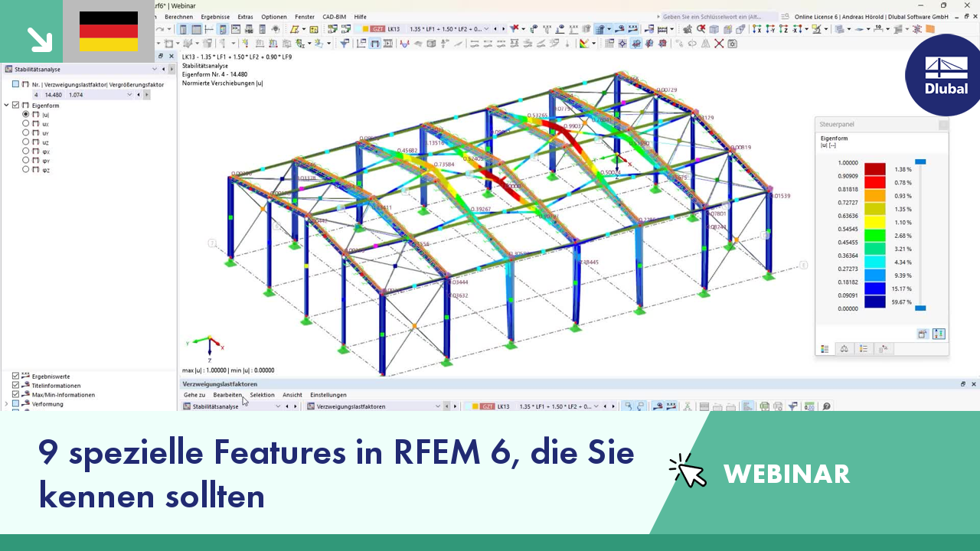This screenshot has height=551, width=980.
Task: Click Ansicht in the table menu
Action: tap(292, 395)
